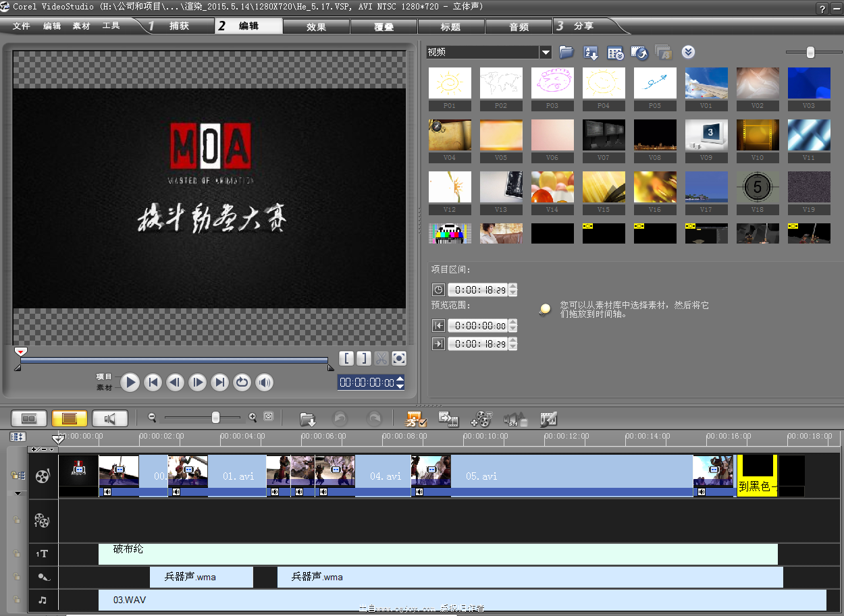Click the preview timecode stepper arrows
This screenshot has width=844, height=616.
(400, 383)
